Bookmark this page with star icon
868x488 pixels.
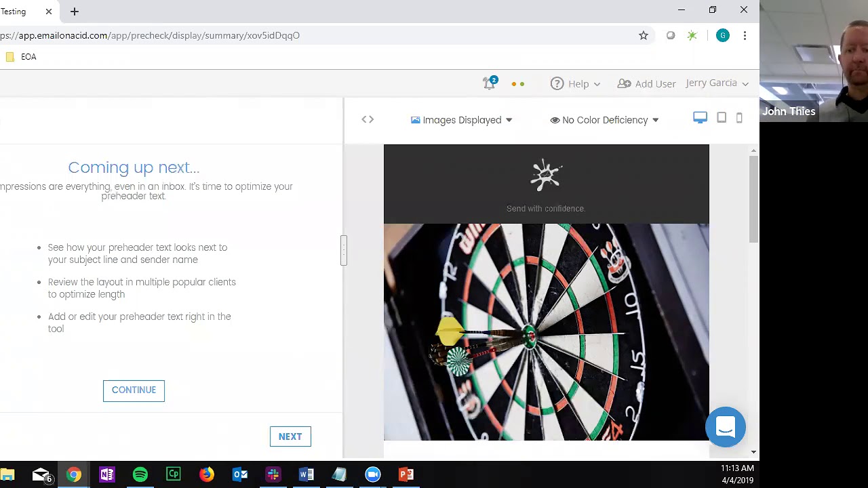coord(644,35)
